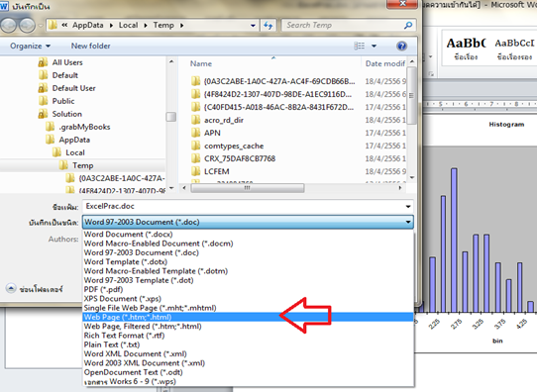537x392 pixels.
Task: Open the Organize menu
Action: click(30, 46)
